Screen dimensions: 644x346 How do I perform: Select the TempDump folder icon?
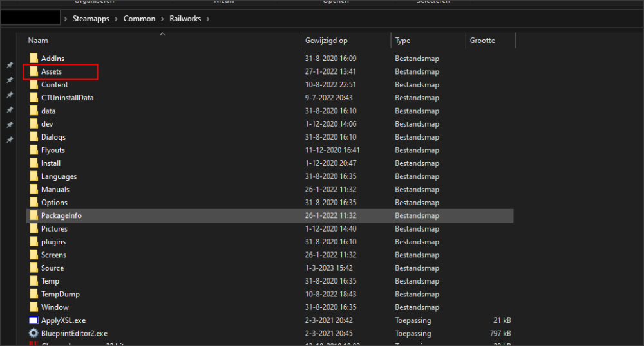coord(33,295)
